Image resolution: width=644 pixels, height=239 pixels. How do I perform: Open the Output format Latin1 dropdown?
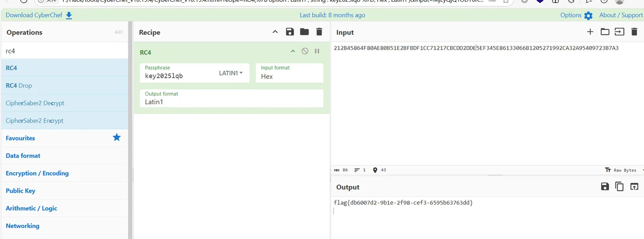tap(231, 98)
